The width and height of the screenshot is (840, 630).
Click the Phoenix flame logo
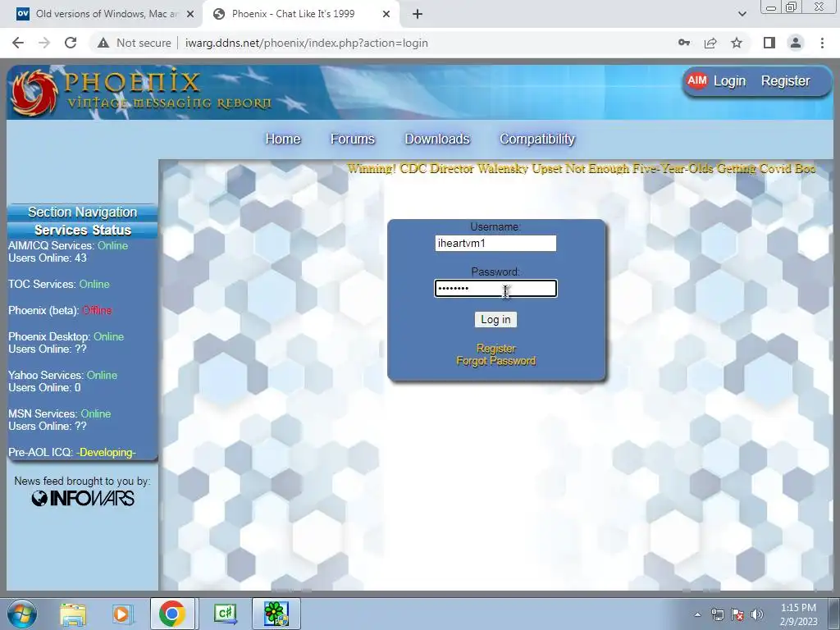[x=34, y=92]
